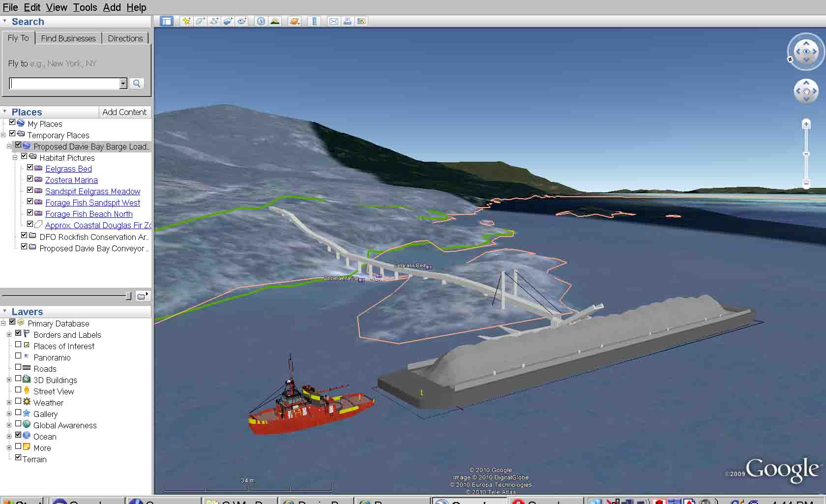
Task: Toggle the Habitat Pictures folder checkbox
Action: 24,157
